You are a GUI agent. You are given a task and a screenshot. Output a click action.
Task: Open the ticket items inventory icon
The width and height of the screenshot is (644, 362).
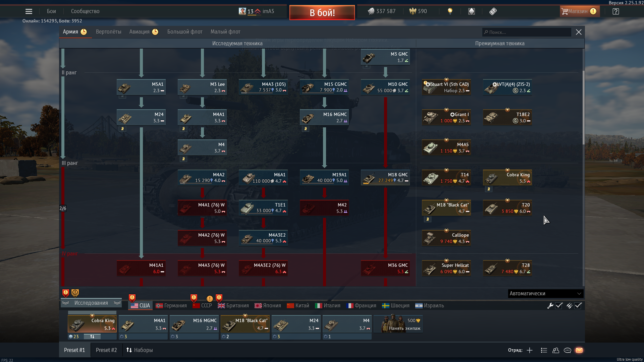point(493,11)
